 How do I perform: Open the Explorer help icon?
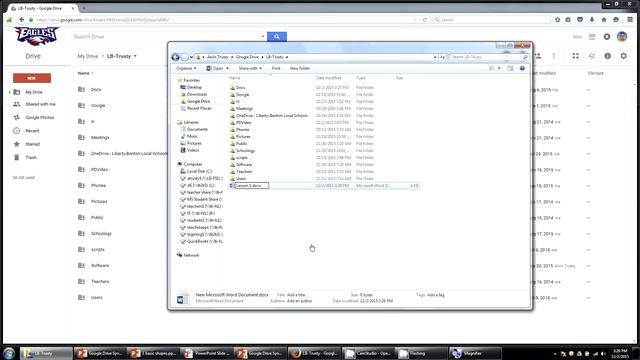pos(522,69)
